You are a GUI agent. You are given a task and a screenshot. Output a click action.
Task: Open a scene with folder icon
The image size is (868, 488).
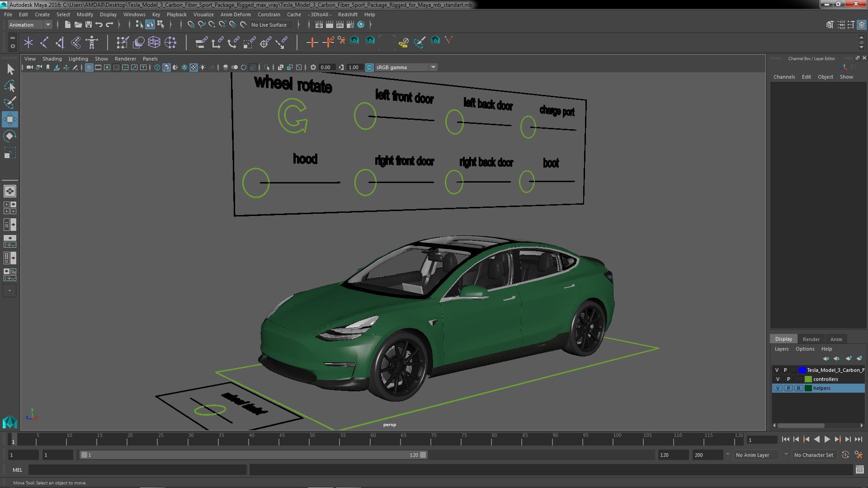(78, 25)
